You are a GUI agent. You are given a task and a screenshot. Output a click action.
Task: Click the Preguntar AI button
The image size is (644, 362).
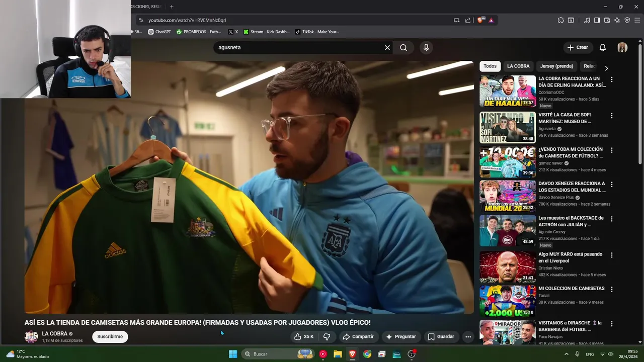400,337
